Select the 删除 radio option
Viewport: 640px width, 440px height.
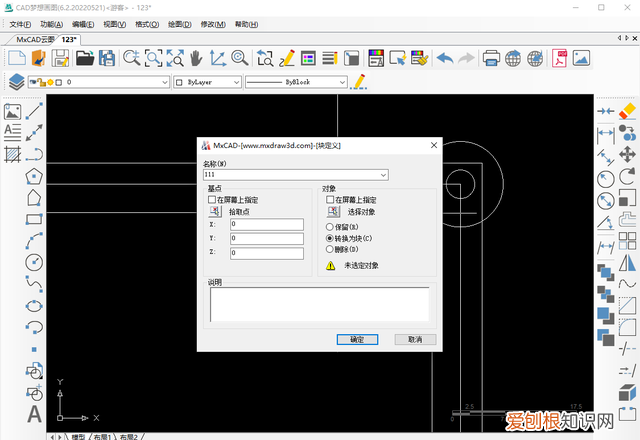[331, 249]
